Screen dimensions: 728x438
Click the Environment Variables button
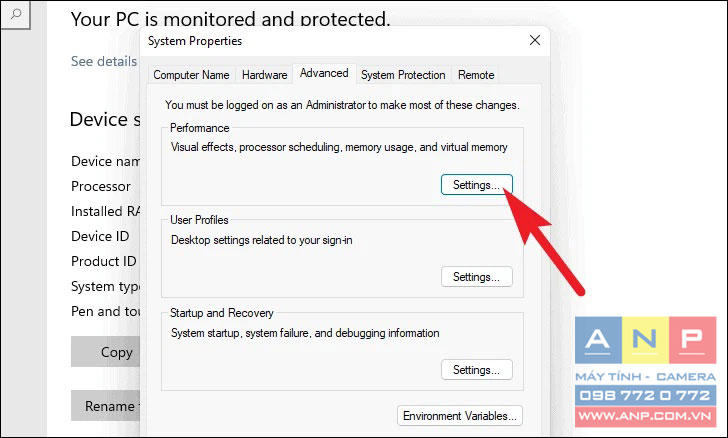tap(460, 416)
